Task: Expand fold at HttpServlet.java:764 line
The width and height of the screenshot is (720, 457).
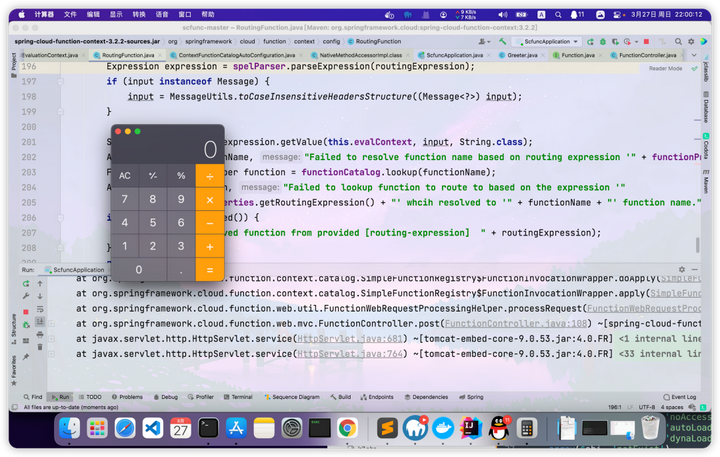Action: click(51, 354)
